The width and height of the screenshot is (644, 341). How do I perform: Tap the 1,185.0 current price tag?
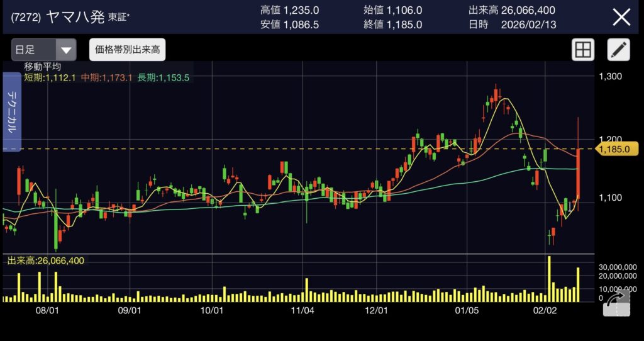tap(616, 149)
